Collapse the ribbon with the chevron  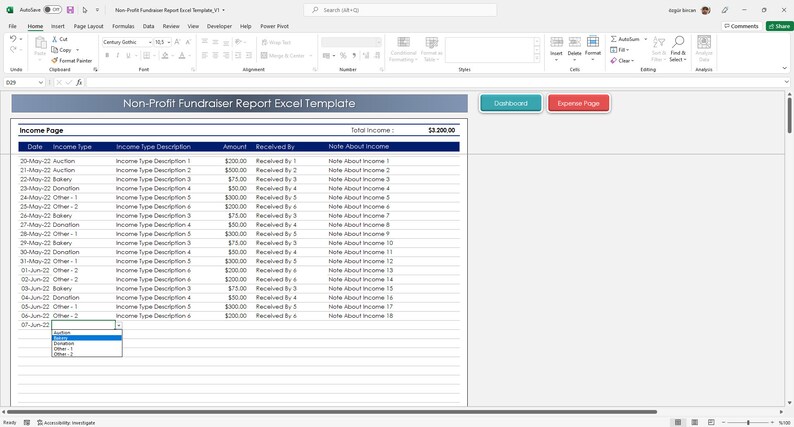(785, 68)
